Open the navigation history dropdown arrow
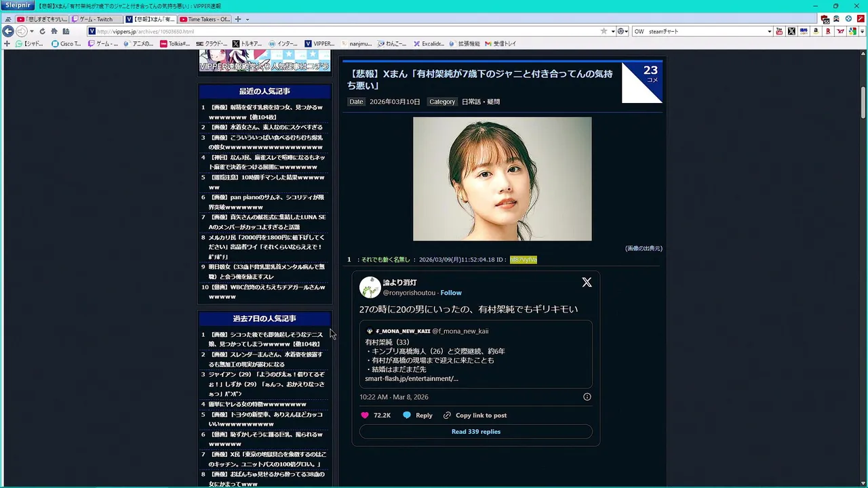The width and height of the screenshot is (868, 488). click(32, 31)
